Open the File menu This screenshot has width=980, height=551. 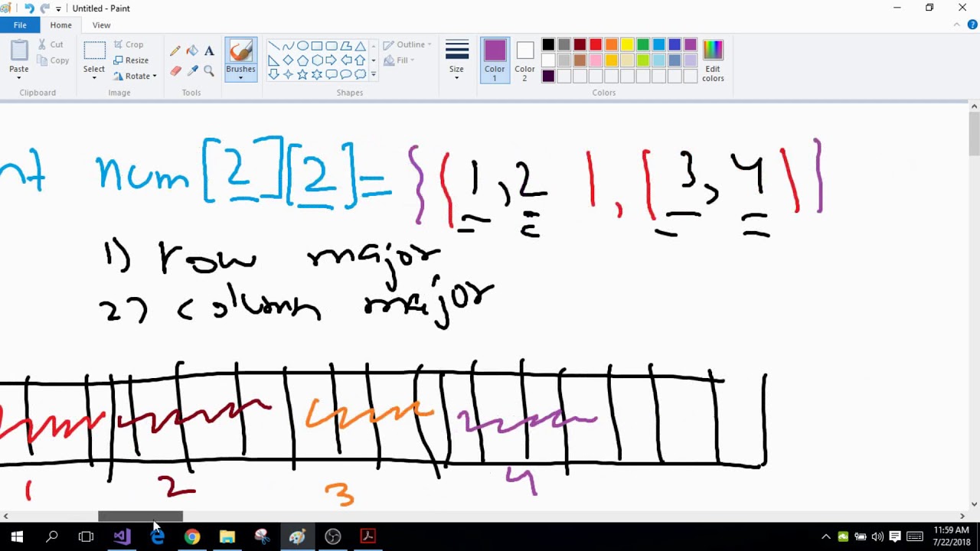point(20,25)
